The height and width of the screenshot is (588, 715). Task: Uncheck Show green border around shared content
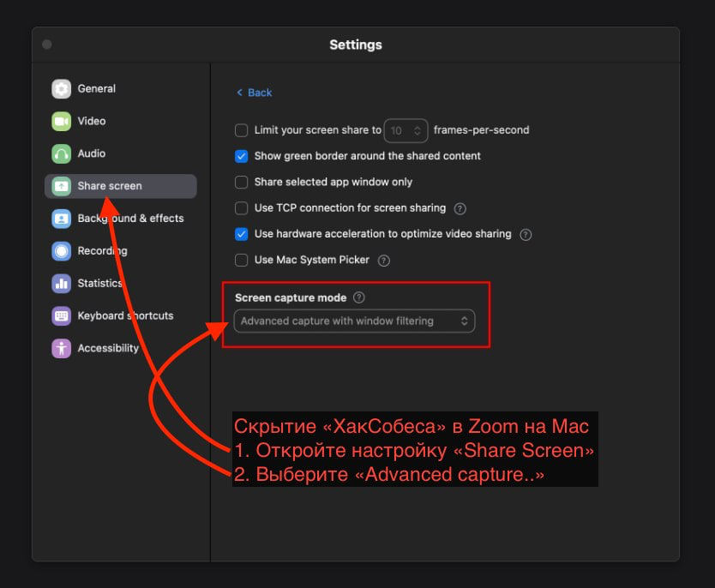pyautogui.click(x=241, y=156)
